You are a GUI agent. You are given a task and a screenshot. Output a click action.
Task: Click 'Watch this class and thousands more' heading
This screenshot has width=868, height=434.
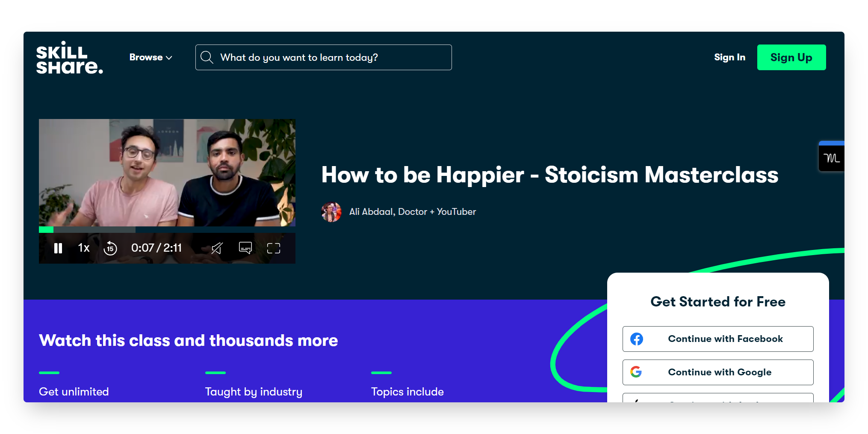(189, 341)
